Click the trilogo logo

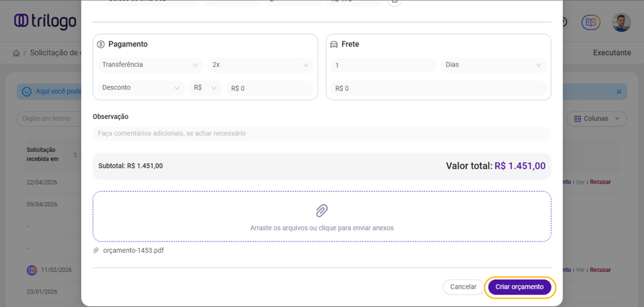click(45, 21)
